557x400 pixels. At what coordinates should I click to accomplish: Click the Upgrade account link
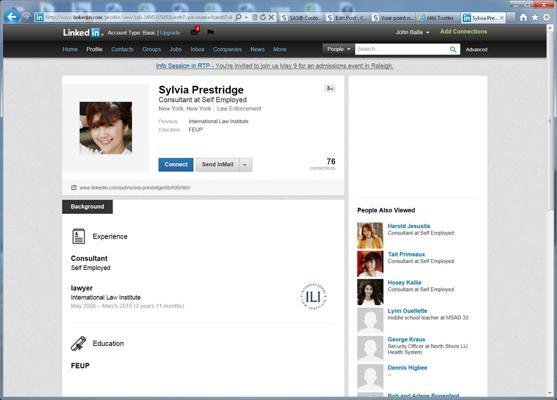click(170, 33)
